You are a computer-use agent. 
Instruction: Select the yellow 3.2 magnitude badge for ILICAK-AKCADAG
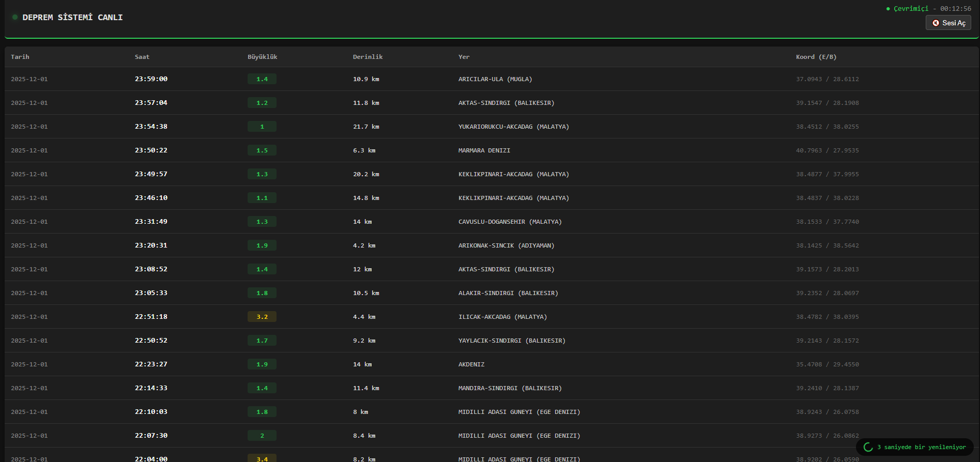click(x=262, y=317)
